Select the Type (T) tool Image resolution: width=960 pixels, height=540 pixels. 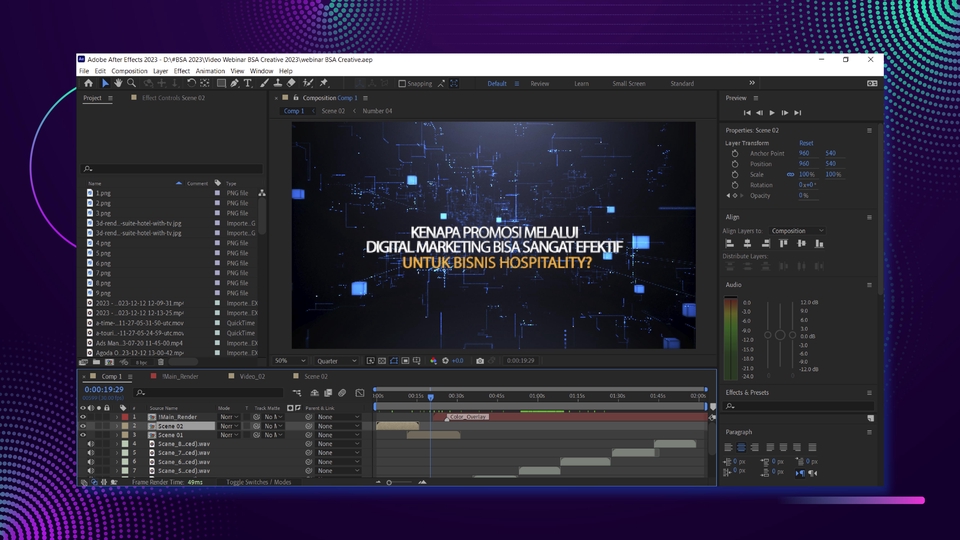[x=248, y=83]
